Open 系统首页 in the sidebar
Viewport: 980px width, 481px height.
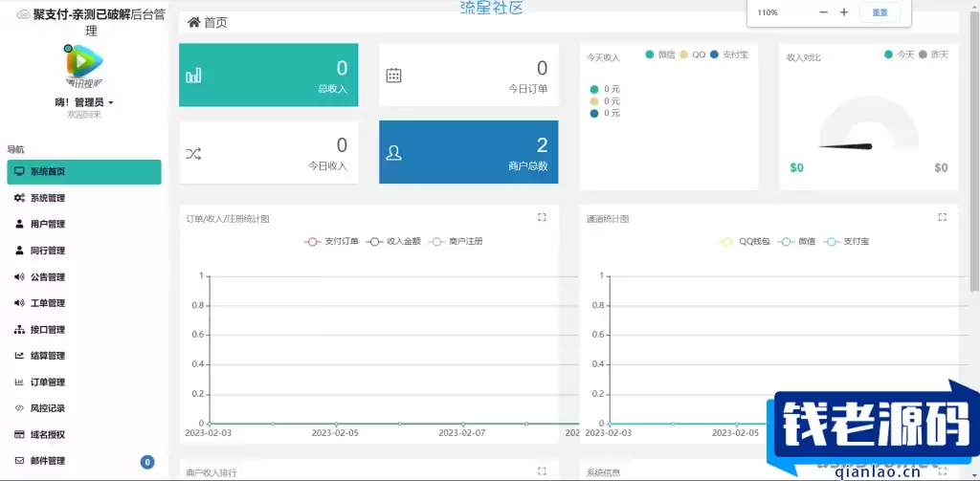pos(84,172)
